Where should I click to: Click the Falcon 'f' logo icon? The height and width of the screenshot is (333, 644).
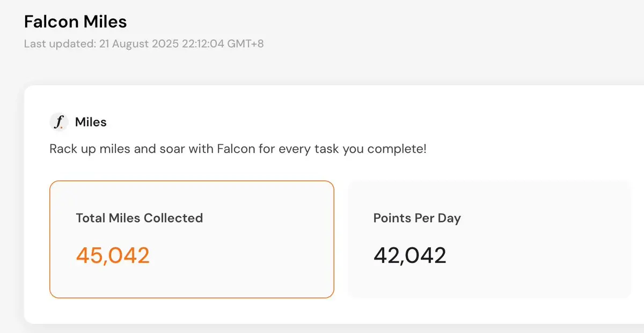coord(59,122)
